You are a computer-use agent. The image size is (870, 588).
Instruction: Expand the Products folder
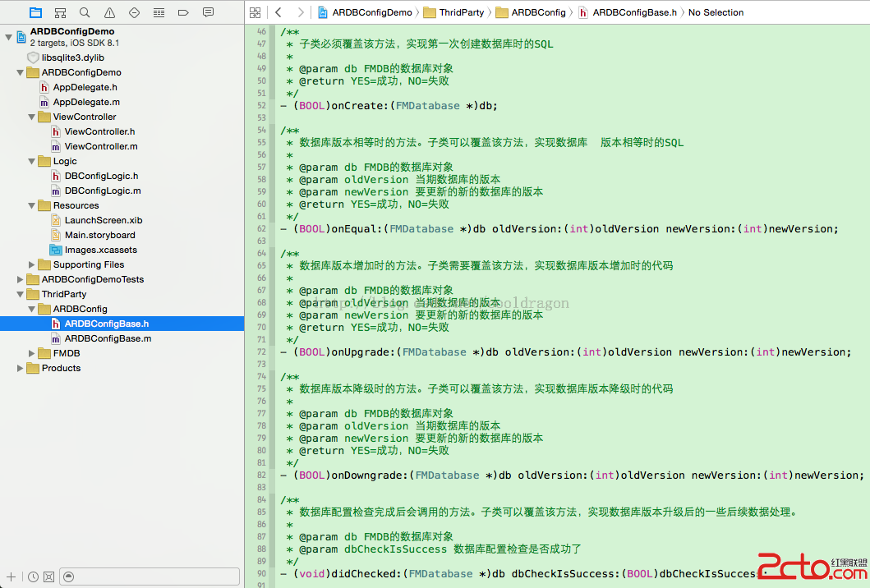21,368
